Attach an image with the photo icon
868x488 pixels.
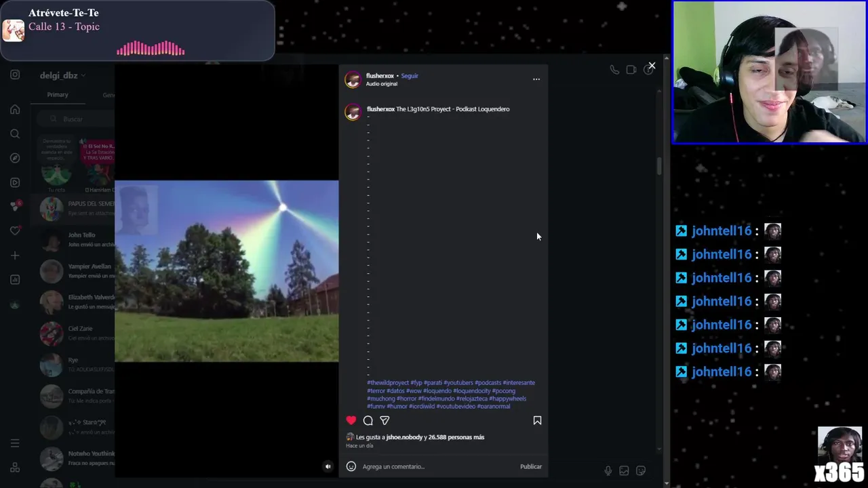pos(624,470)
